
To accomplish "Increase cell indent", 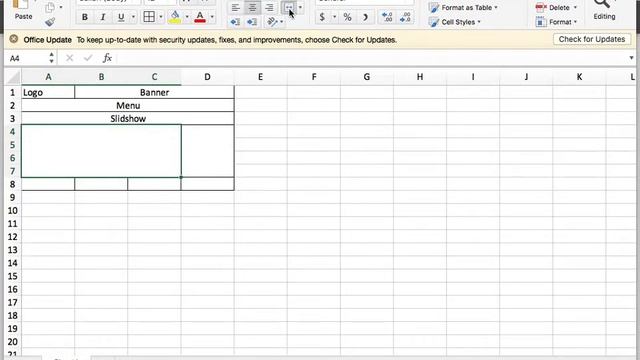I will click(x=252, y=22).
